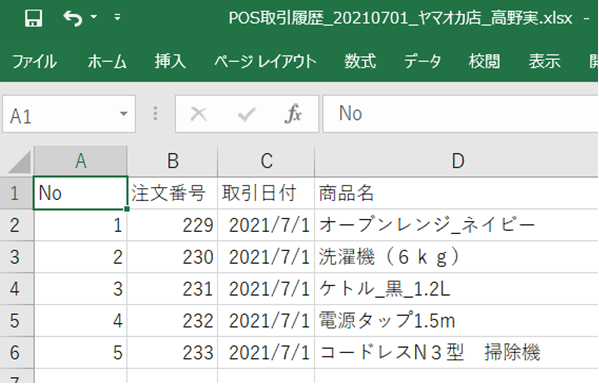Select the order number cell 233
599x385 pixels.
point(172,353)
